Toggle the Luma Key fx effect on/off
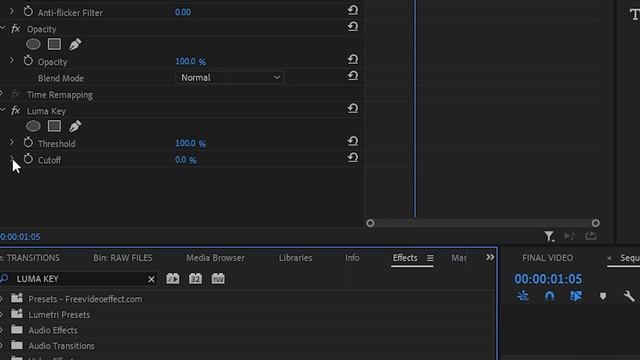The width and height of the screenshot is (640, 360). pyautogui.click(x=16, y=111)
